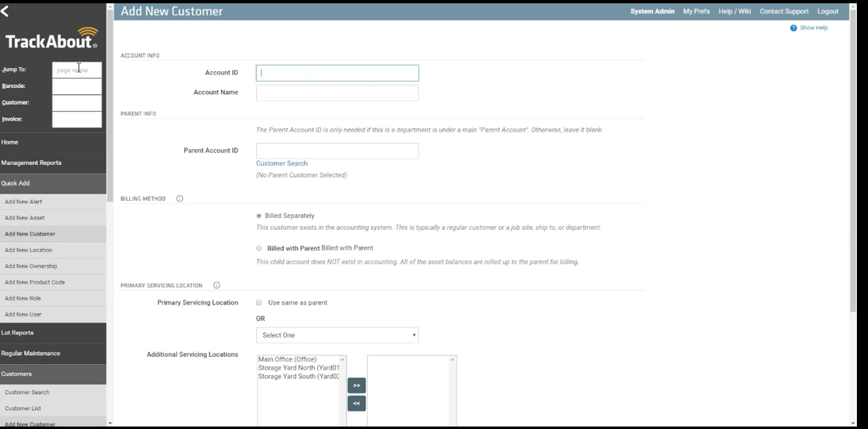Open the My Prefs top menu item
This screenshot has height=429, width=868.
(x=696, y=11)
